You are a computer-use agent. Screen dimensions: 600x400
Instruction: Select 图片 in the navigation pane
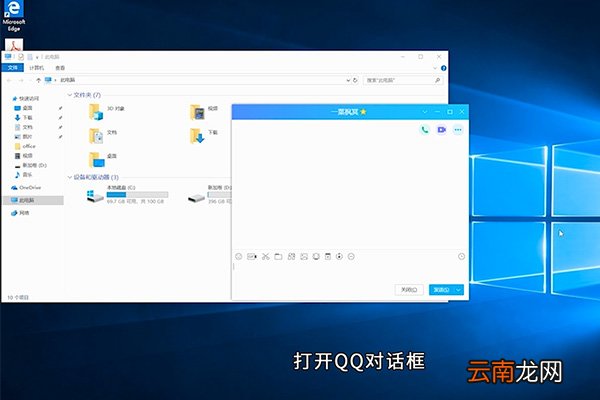coord(24,137)
